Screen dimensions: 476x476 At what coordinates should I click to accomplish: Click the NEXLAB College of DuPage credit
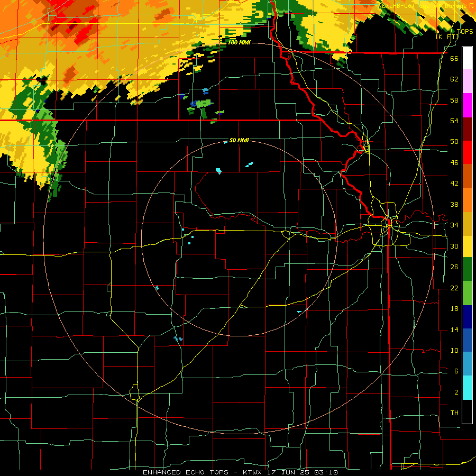[426, 6]
